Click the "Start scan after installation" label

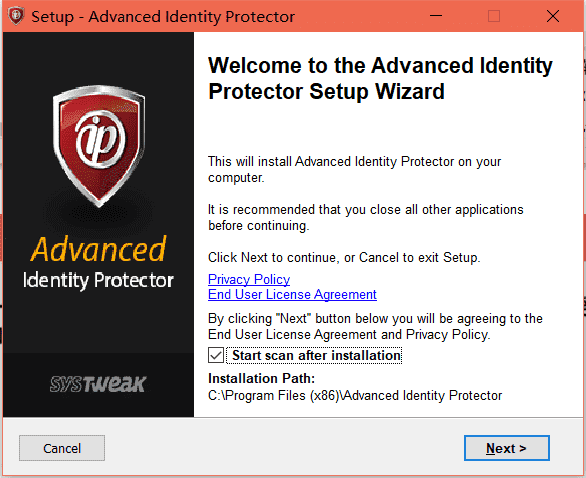coord(317,355)
